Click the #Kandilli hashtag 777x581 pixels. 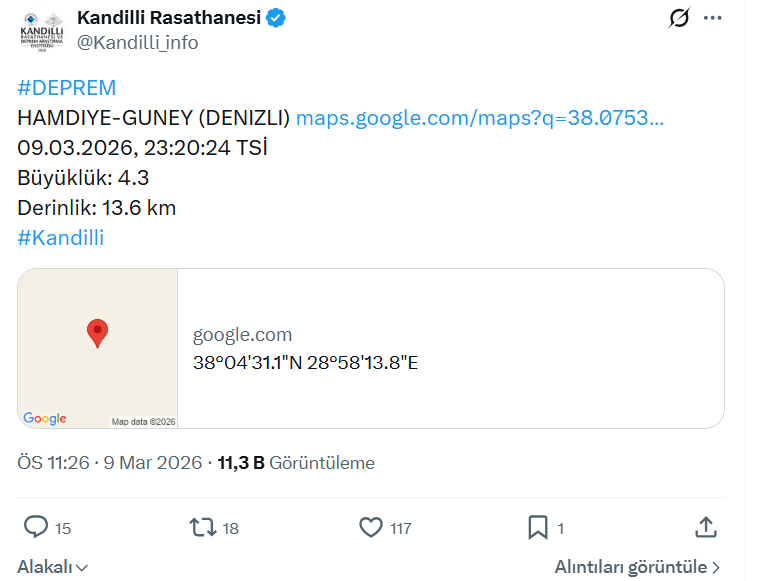(61, 238)
